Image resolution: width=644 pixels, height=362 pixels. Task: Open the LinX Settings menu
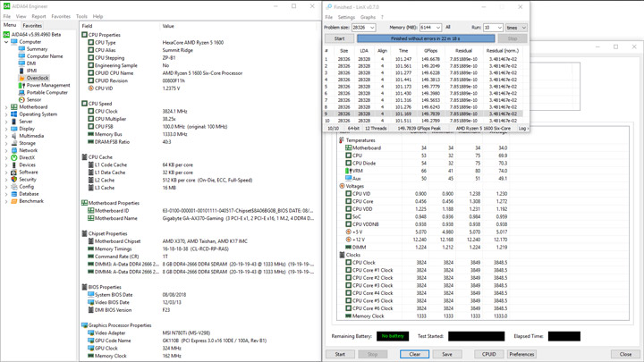[346, 17]
